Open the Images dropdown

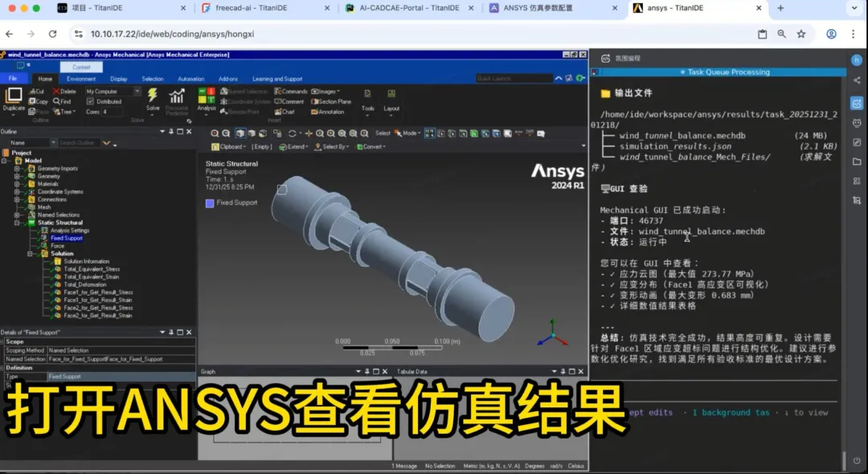325,92
